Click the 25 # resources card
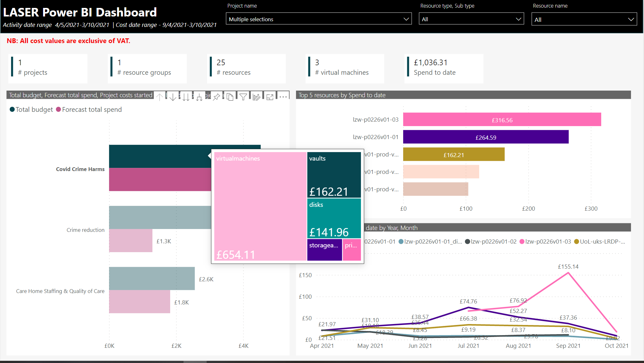This screenshot has height=363, width=644. pos(247,68)
